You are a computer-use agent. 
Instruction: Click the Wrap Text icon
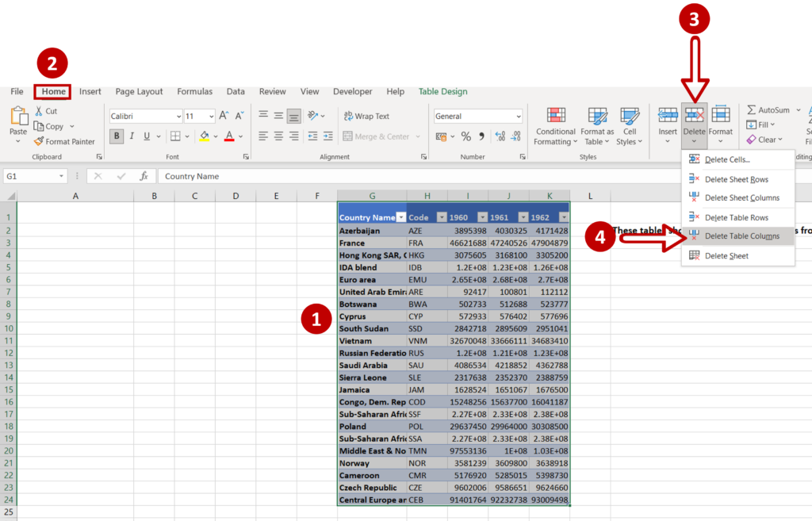coord(349,116)
